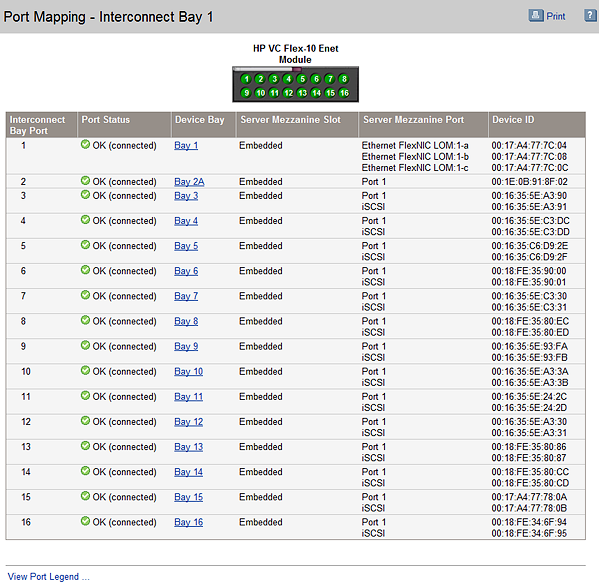Click OK status icon for port 8 row
The image size is (599, 584).
(86, 320)
